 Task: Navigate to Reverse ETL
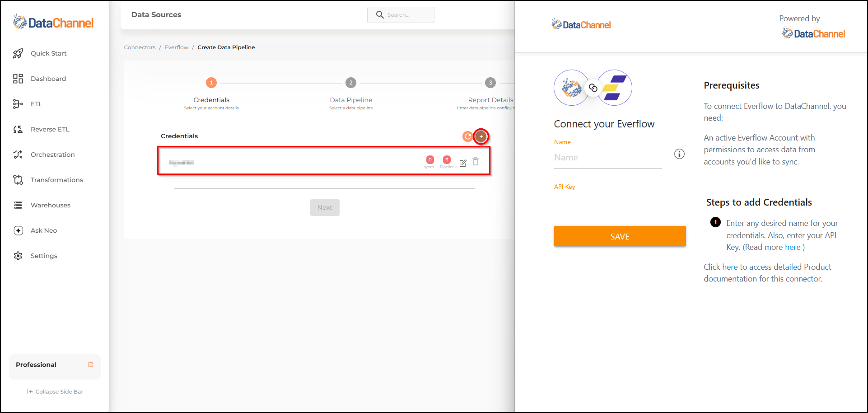50,129
